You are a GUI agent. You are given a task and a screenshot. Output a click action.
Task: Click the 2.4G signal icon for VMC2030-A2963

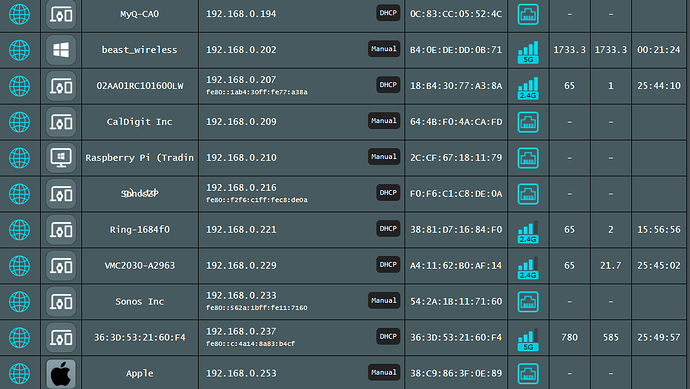[528, 268]
